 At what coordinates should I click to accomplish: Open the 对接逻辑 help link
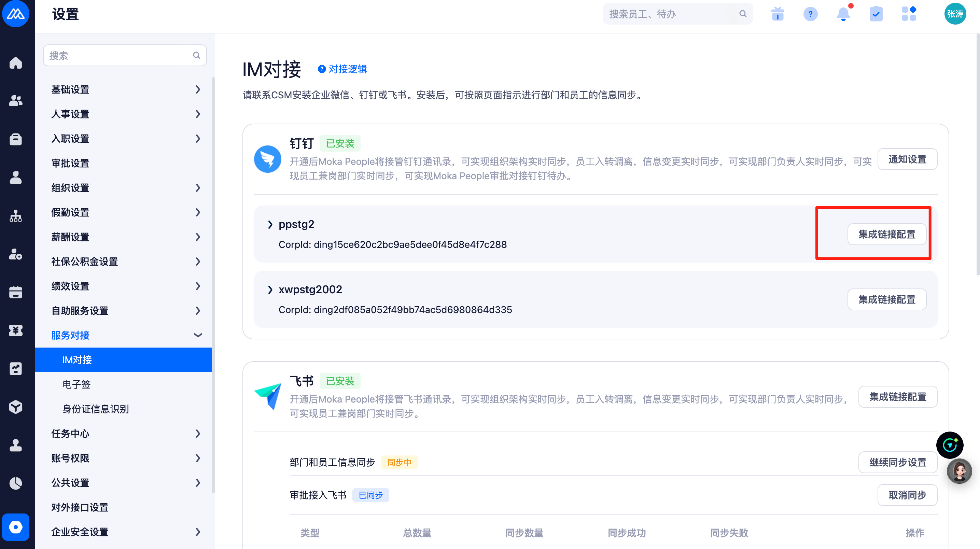pyautogui.click(x=342, y=69)
